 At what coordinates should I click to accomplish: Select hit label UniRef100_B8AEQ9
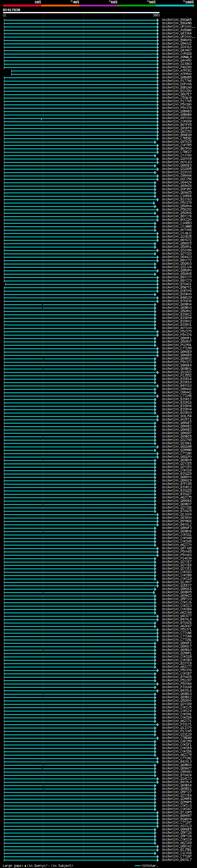[x=177, y=135]
